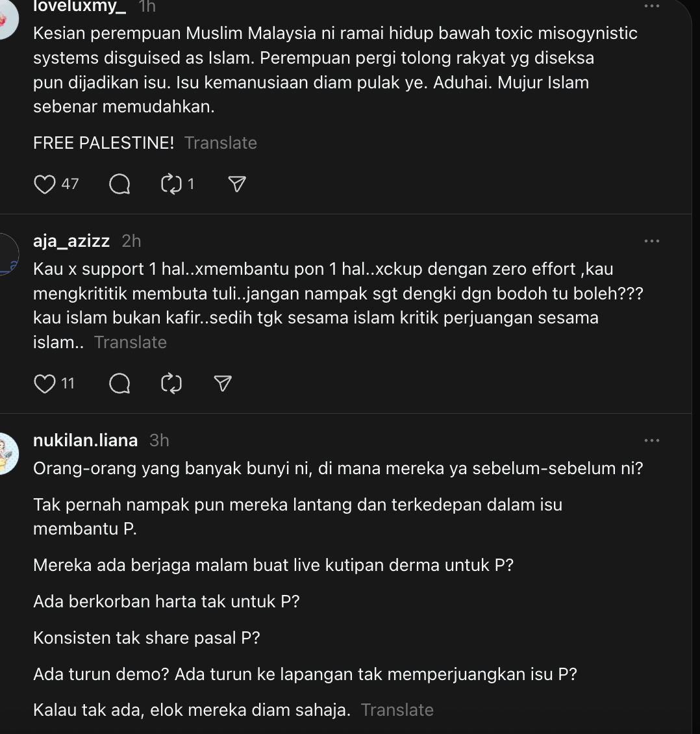The height and width of the screenshot is (734, 700).
Task: Share the loveluxmy_ post via send icon
Action: pyautogui.click(x=237, y=184)
